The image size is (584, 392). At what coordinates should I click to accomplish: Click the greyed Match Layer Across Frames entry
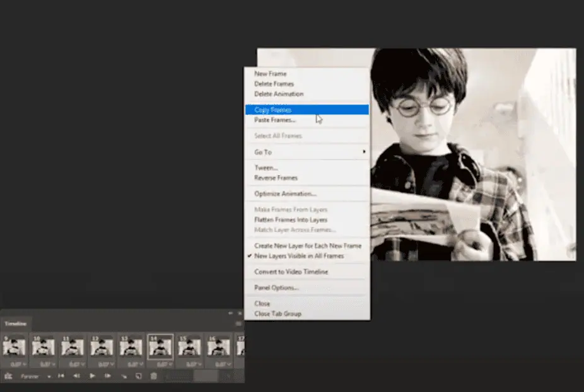pyautogui.click(x=307, y=229)
